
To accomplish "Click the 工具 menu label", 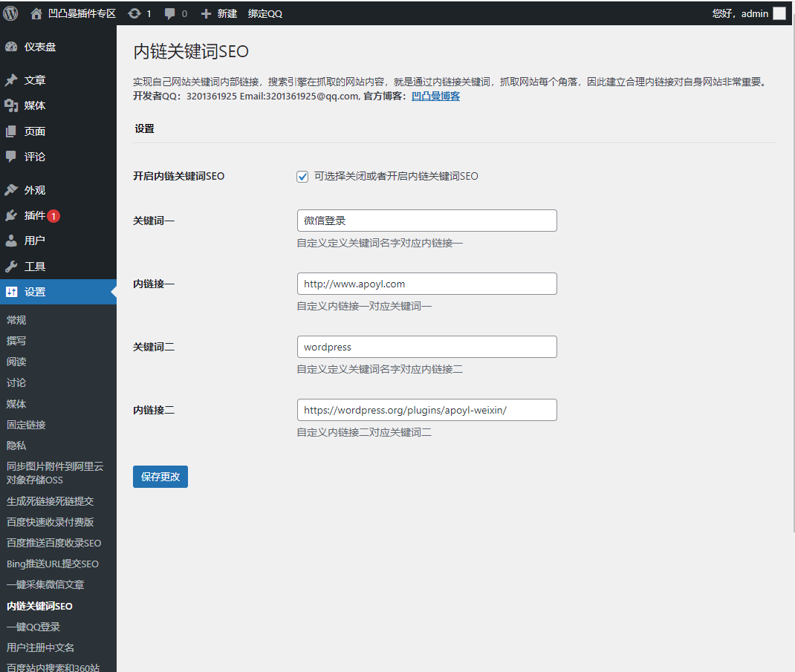I will (35, 266).
